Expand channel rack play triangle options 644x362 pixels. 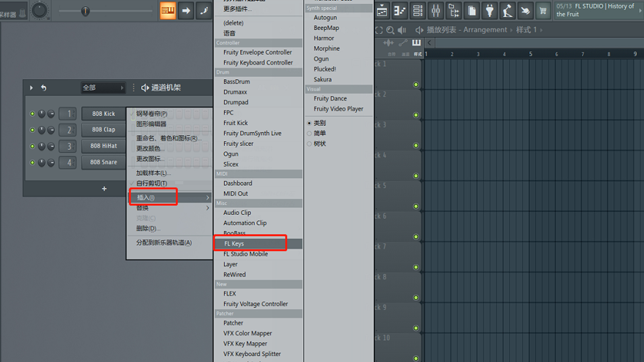31,88
